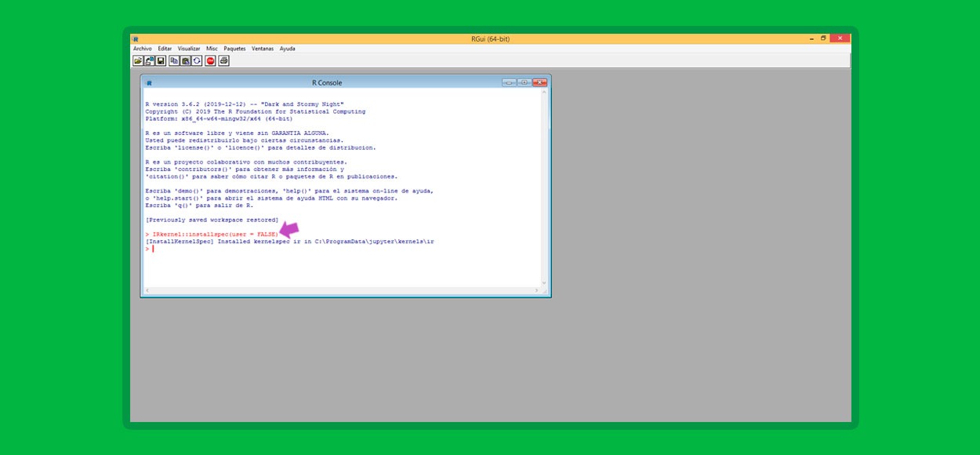Click the 'R Console' window title
This screenshot has height=455, width=980.
pyautogui.click(x=327, y=82)
